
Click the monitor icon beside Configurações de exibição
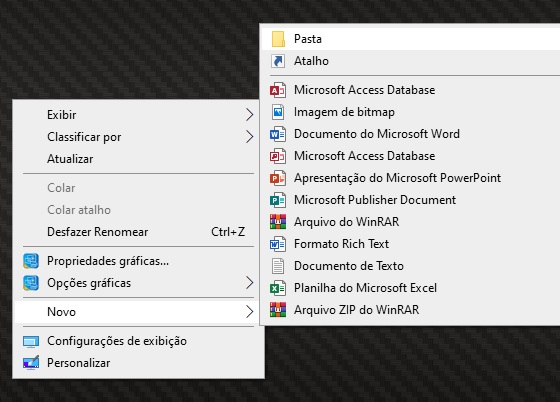pos(31,341)
